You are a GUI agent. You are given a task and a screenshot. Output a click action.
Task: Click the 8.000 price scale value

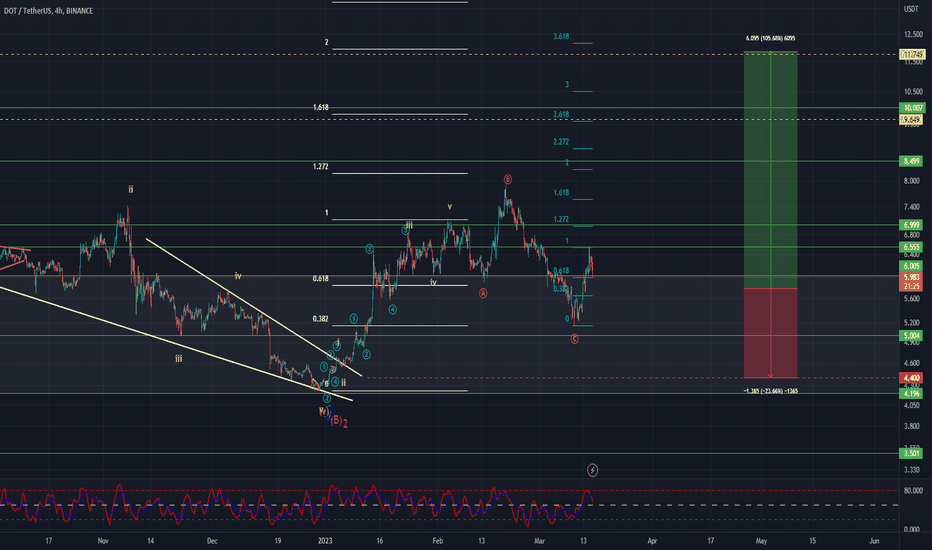click(x=912, y=181)
